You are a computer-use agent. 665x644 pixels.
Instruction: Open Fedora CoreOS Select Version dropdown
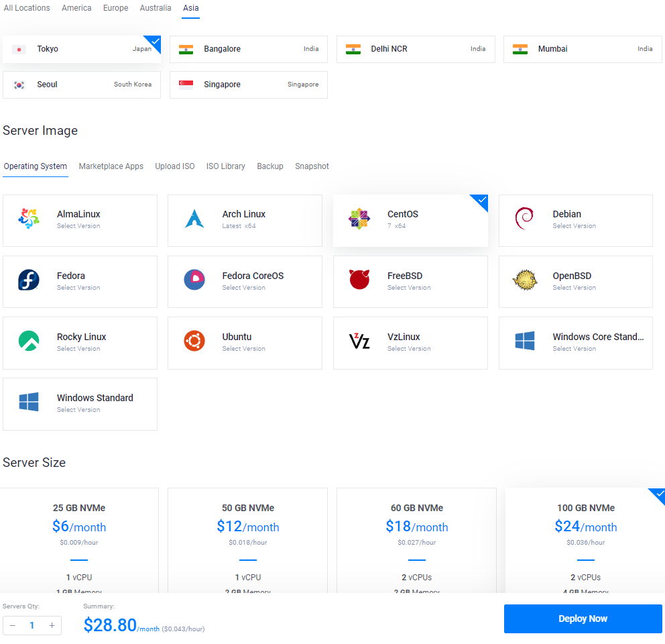coord(244,288)
